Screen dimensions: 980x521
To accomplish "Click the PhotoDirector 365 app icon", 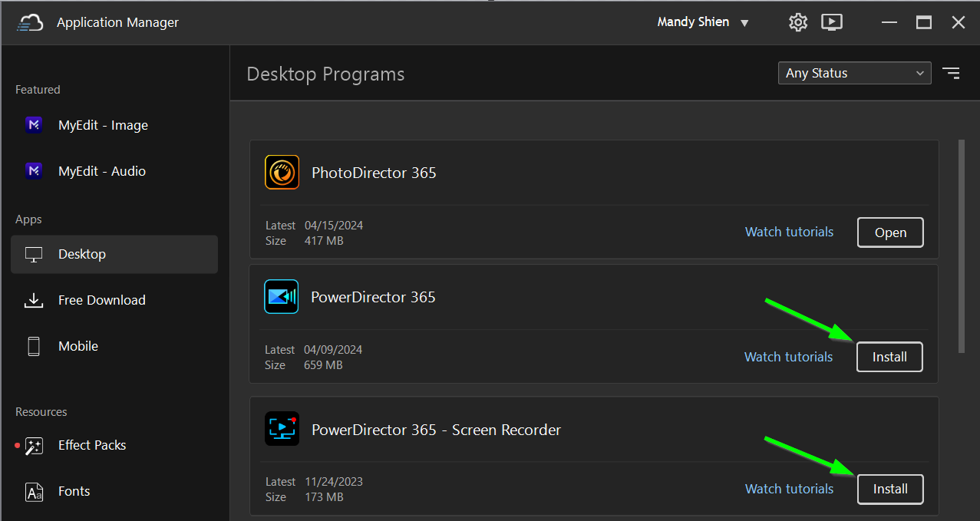I will pos(282,173).
